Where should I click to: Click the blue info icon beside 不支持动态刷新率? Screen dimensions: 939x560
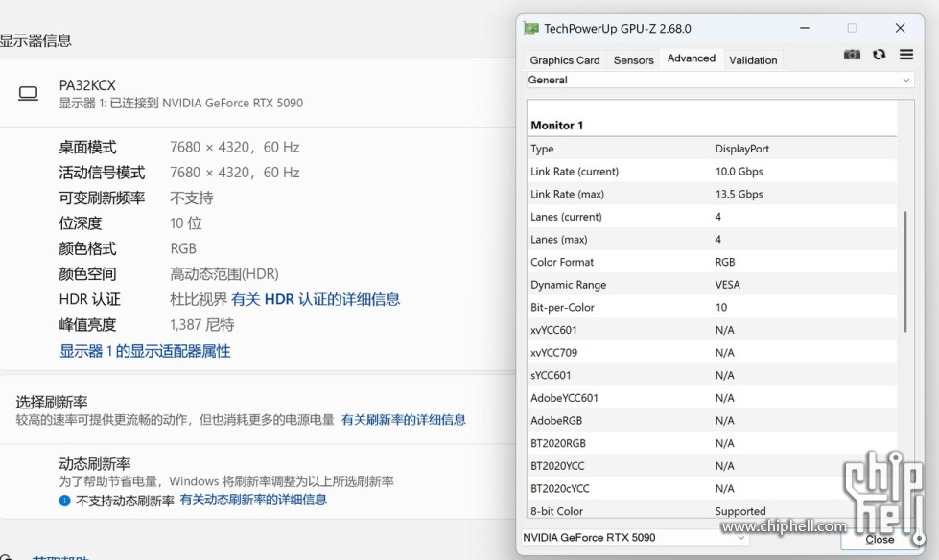click(x=64, y=501)
